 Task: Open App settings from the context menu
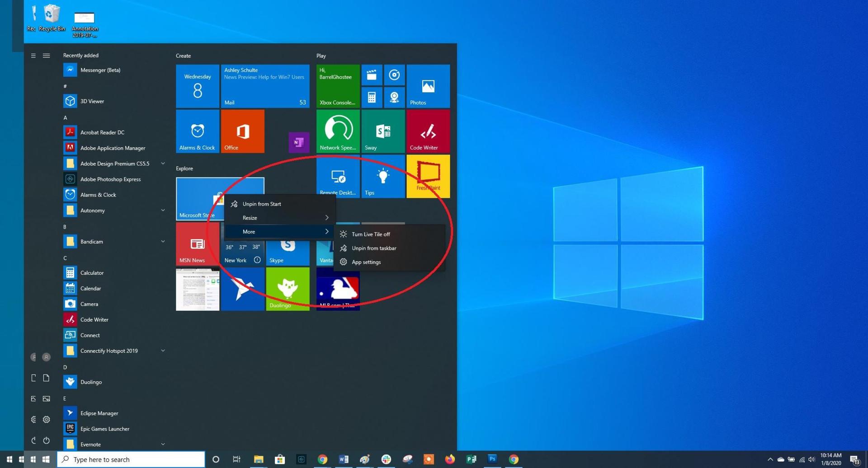tap(366, 262)
